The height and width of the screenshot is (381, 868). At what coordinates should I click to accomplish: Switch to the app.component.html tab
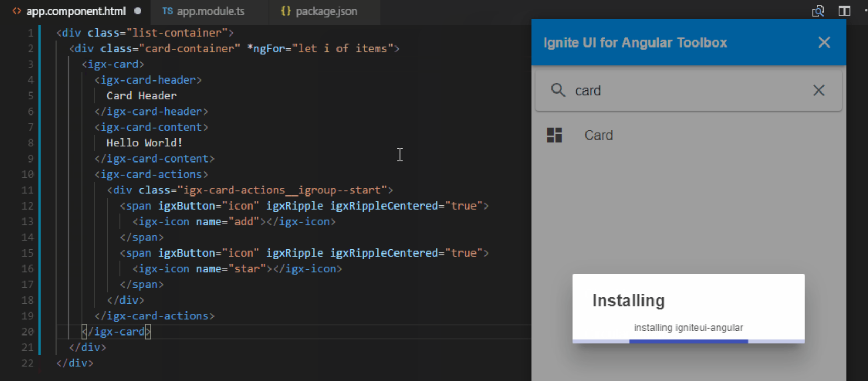tap(76, 11)
